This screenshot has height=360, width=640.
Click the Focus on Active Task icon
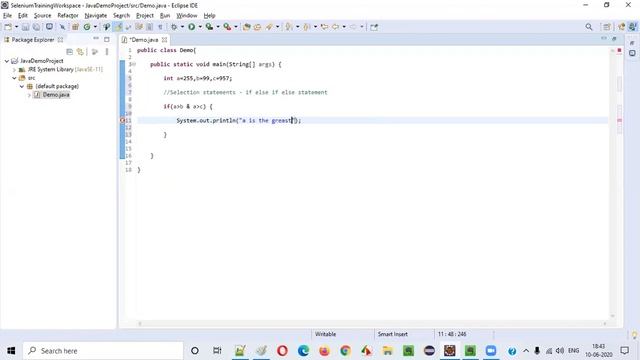[95, 52]
